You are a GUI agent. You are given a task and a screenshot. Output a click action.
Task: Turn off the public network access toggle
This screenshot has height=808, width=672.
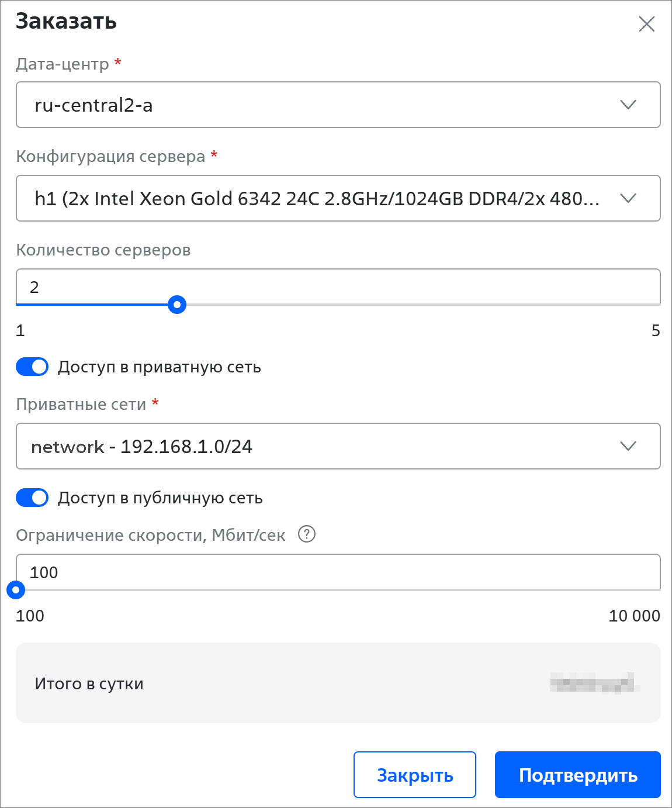point(32,498)
